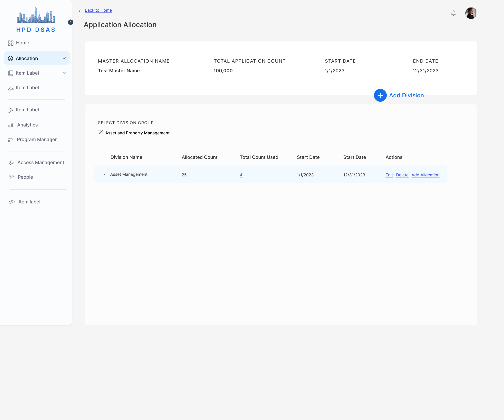Click the HPD DSAS skyline logo
504x420 pixels.
pyautogui.click(x=36, y=15)
